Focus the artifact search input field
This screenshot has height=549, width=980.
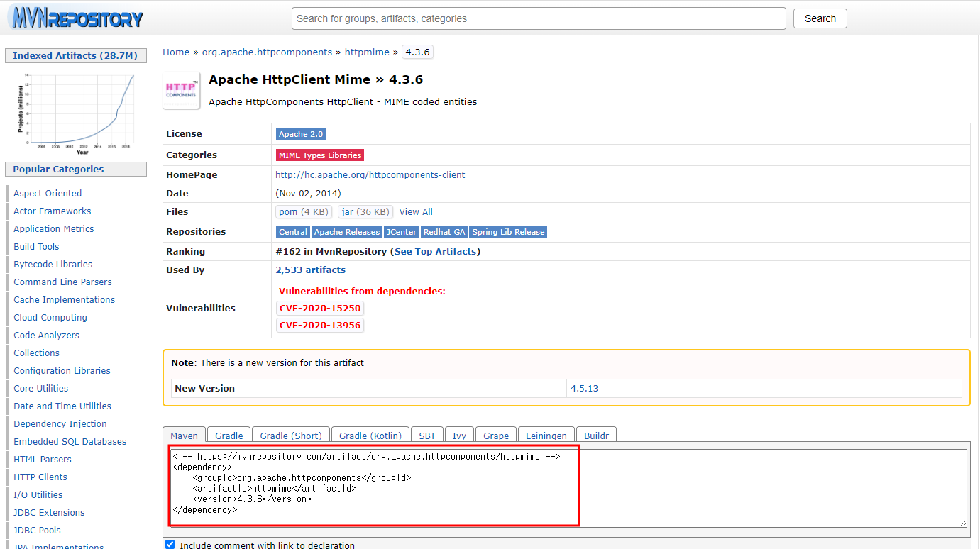[x=539, y=18]
